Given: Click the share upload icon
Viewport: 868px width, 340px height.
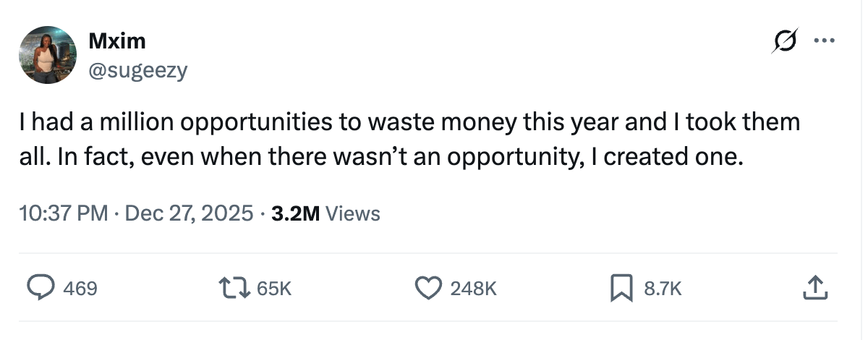Looking at the screenshot, I should point(814,289).
